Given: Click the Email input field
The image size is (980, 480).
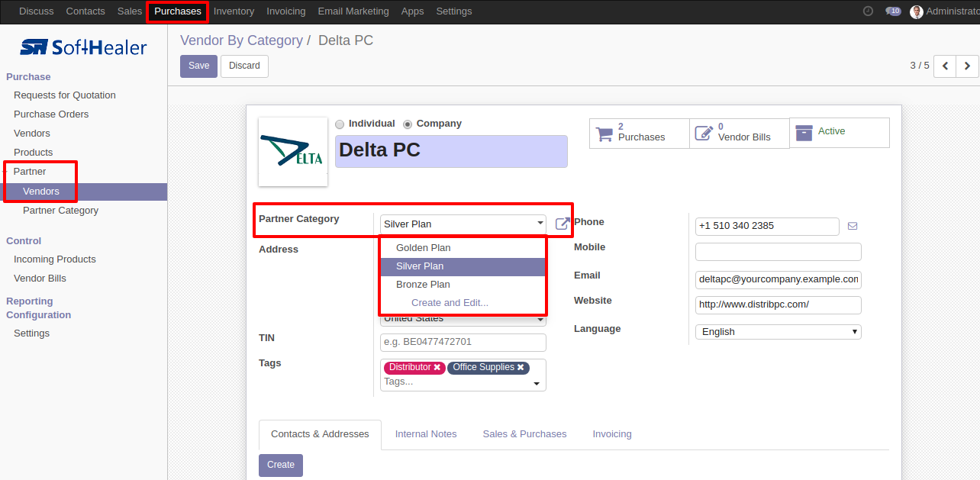Looking at the screenshot, I should (779, 279).
